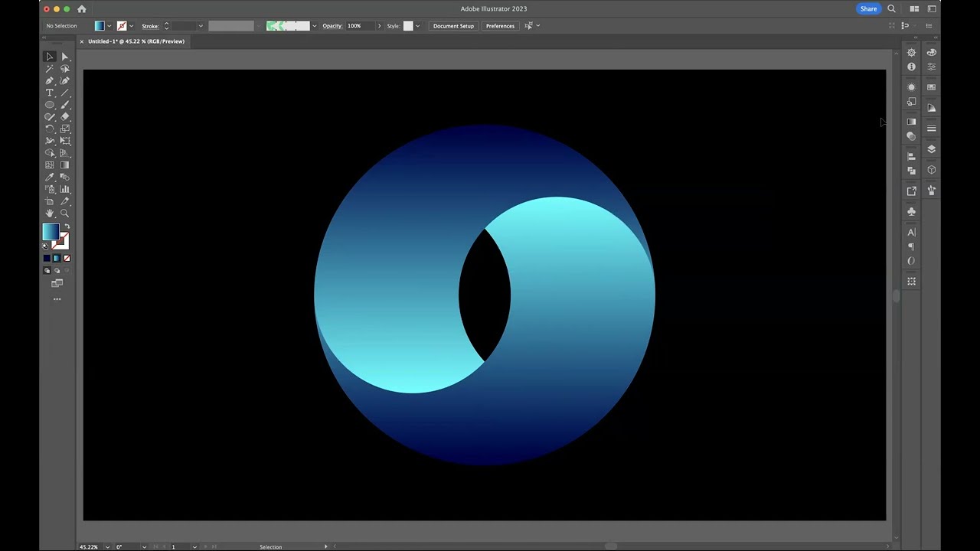Select the Ellipse tool

tap(50, 105)
